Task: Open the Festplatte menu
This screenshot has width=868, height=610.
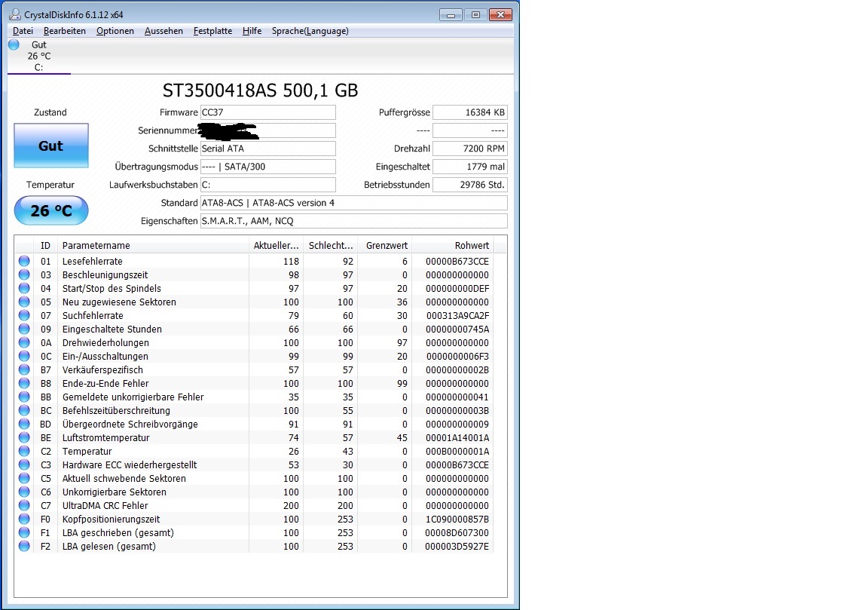Action: click(x=212, y=31)
